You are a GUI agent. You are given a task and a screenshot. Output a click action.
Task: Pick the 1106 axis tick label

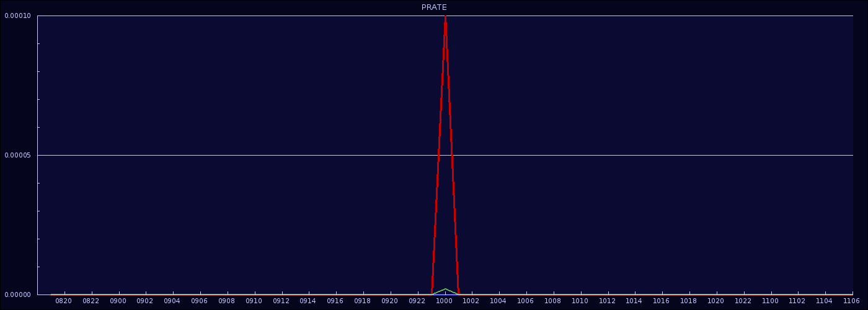coord(852,301)
